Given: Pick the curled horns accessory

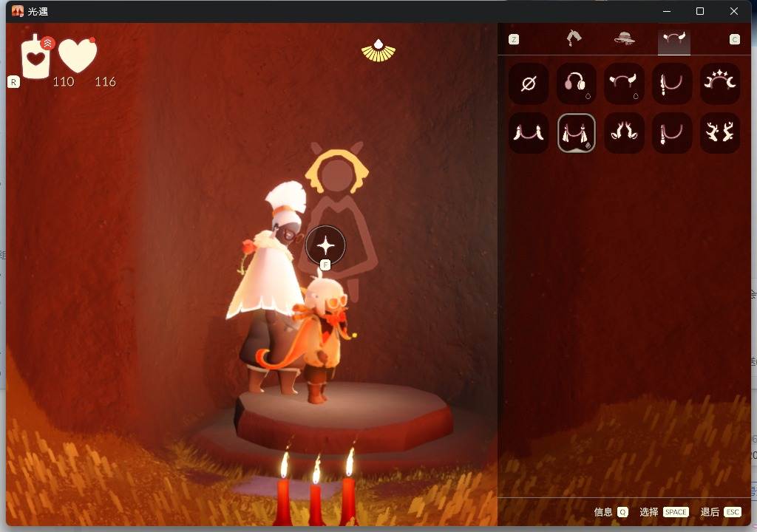Looking at the screenshot, I should click(x=624, y=133).
